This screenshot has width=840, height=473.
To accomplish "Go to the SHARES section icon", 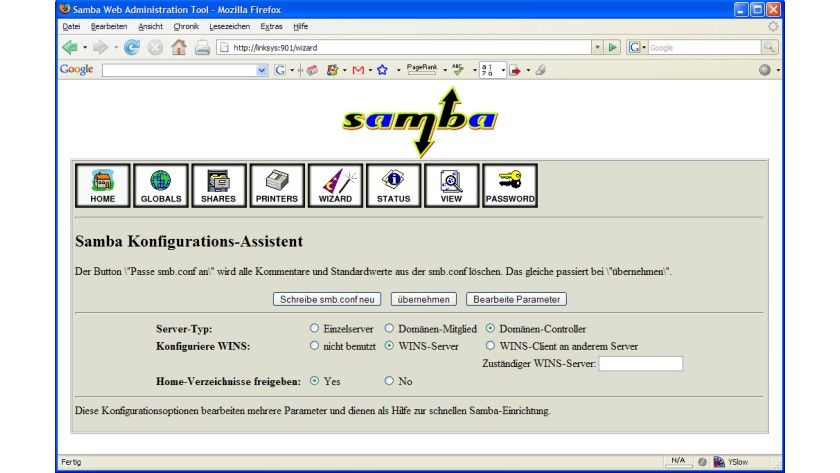I will pyautogui.click(x=219, y=185).
